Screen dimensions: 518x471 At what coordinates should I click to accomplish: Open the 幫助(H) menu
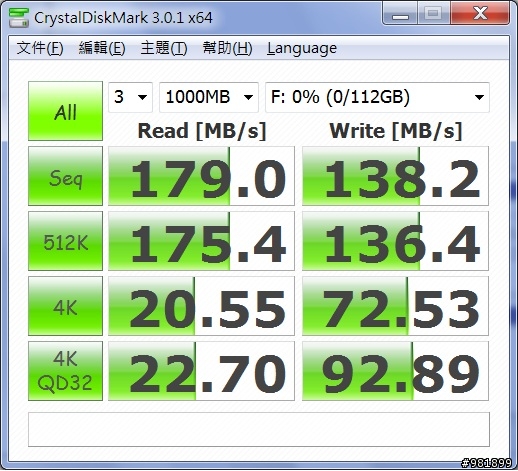point(227,48)
